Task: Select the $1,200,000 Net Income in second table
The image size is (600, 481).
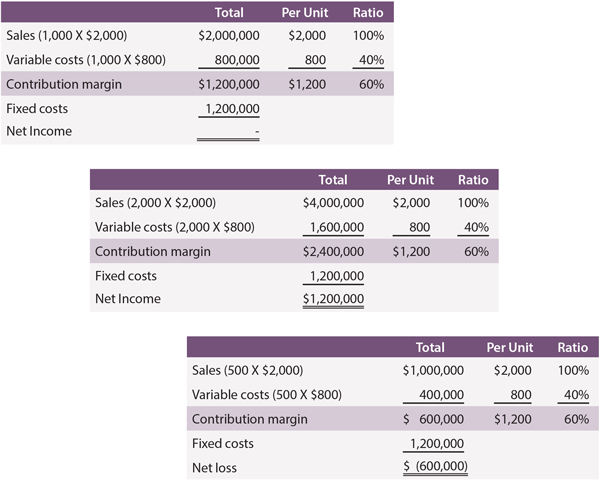Action: coord(333,299)
